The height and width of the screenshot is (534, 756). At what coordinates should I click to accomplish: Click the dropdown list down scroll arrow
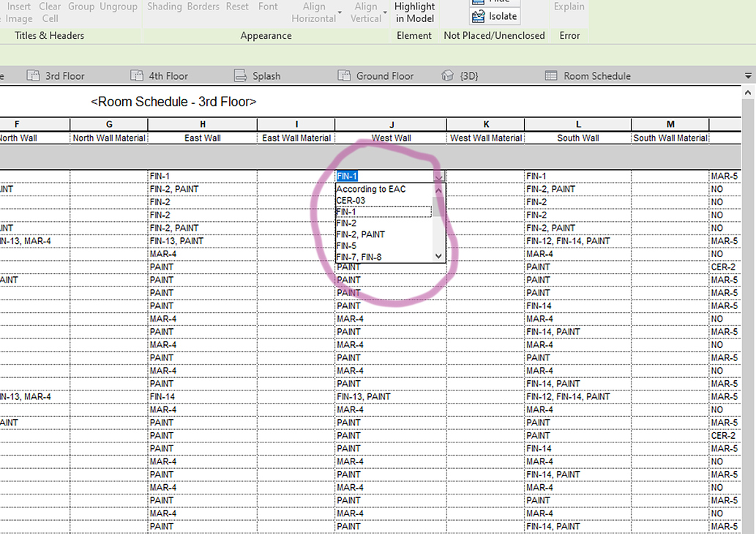pyautogui.click(x=438, y=256)
